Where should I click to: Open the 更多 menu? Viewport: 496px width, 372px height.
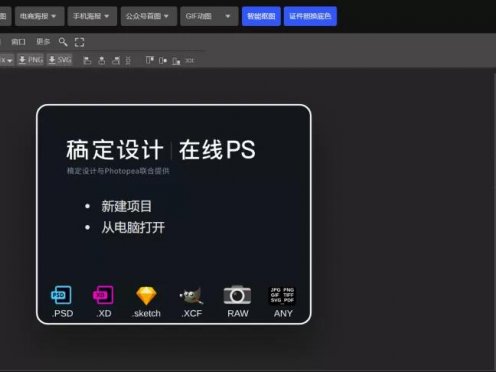(x=43, y=42)
